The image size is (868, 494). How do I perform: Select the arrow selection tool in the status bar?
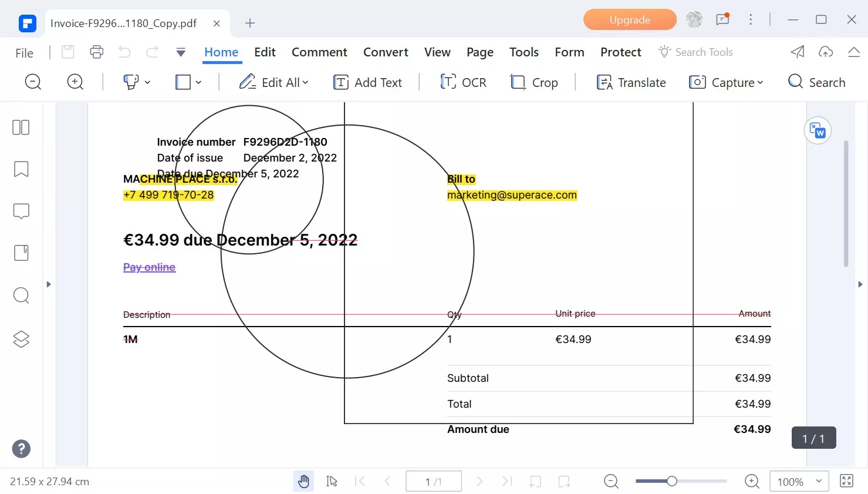pyautogui.click(x=332, y=481)
